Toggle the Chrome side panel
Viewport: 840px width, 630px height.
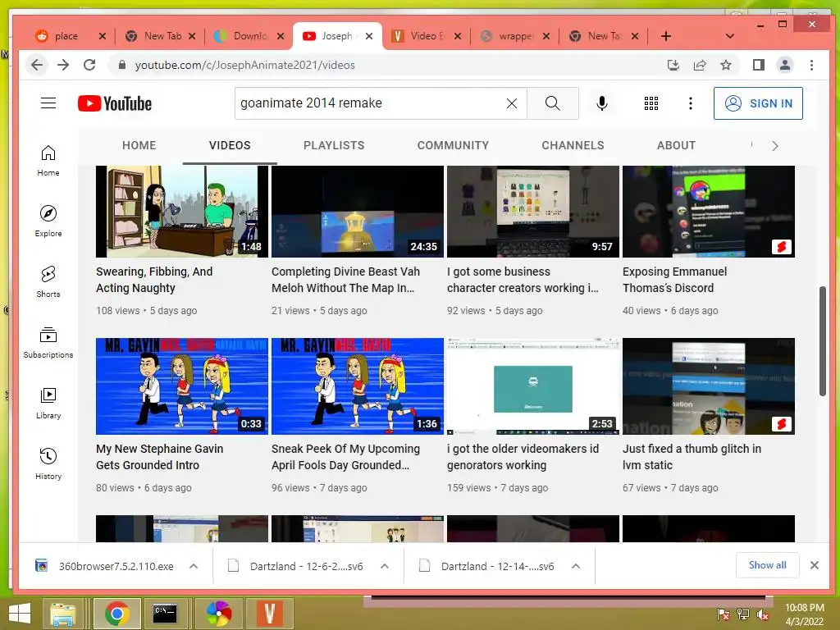pos(758,65)
